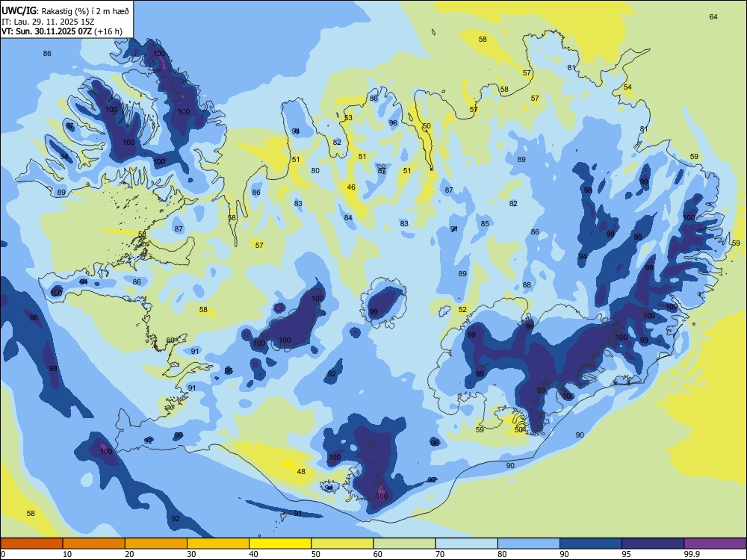The image size is (747, 560).
Task: Choose the dark blue 90–95 legend swatch
Action: [591, 544]
